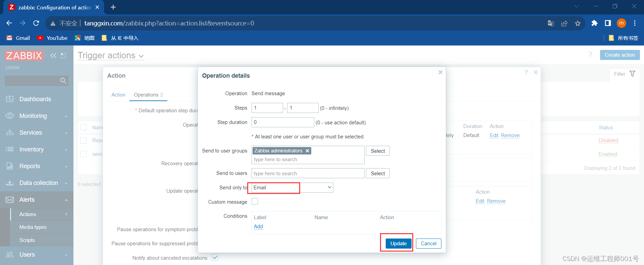The width and height of the screenshot is (644, 265).
Task: Close the Operation details dialog
Action: [x=440, y=72]
